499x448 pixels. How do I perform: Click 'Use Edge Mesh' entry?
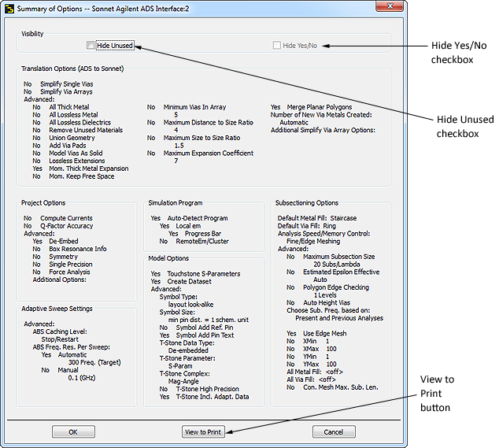coord(324,333)
